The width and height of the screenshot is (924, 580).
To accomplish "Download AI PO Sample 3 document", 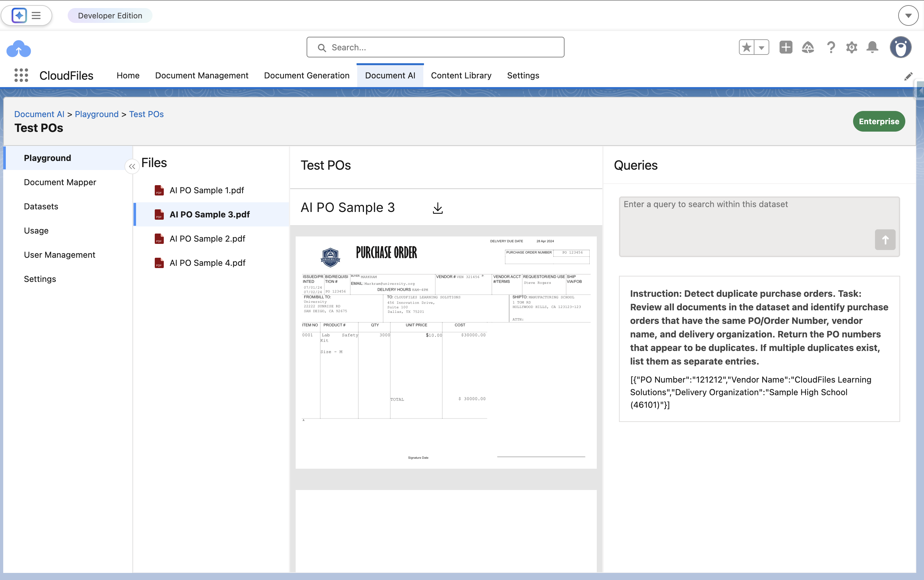I will click(x=437, y=208).
